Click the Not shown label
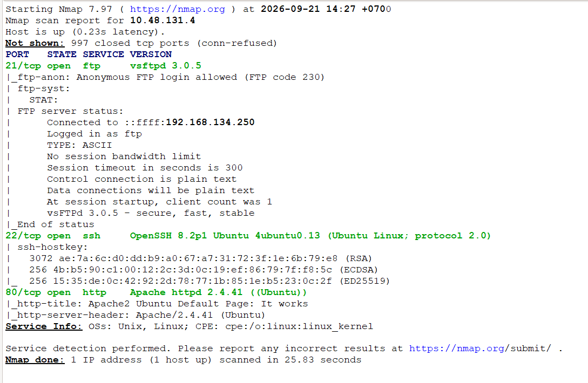Viewport: 588px width, 383px height. click(35, 43)
